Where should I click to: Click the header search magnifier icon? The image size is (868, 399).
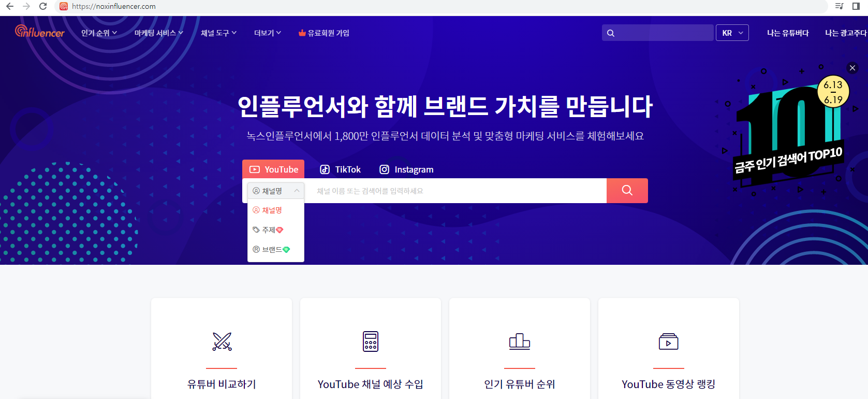[x=611, y=33]
